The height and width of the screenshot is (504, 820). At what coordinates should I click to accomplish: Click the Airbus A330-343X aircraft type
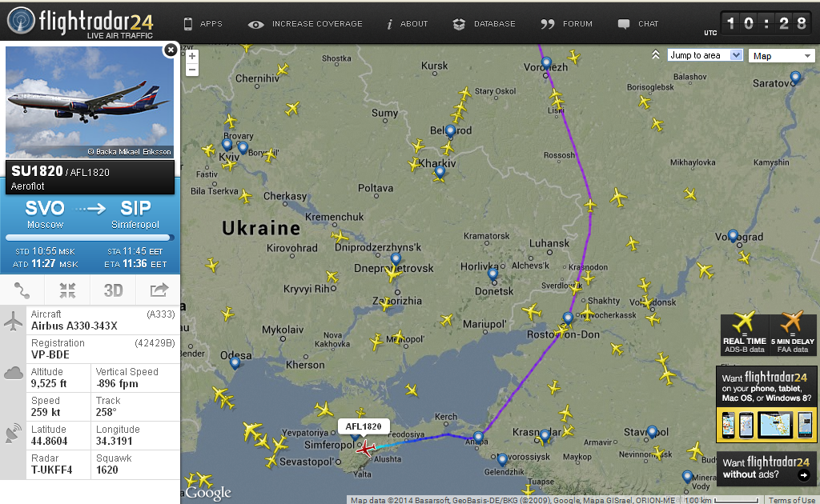(74, 326)
